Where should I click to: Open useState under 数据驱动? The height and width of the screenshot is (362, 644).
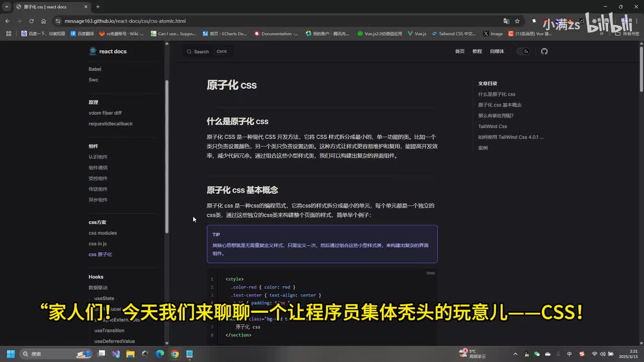click(x=104, y=299)
